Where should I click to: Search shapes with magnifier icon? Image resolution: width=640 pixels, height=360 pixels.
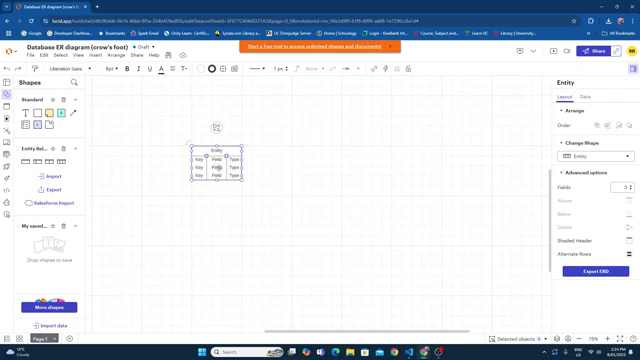tap(74, 82)
